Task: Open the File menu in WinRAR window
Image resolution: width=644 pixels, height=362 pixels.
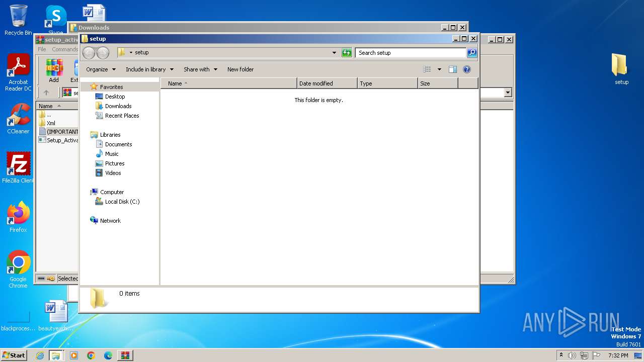Action: (42, 49)
